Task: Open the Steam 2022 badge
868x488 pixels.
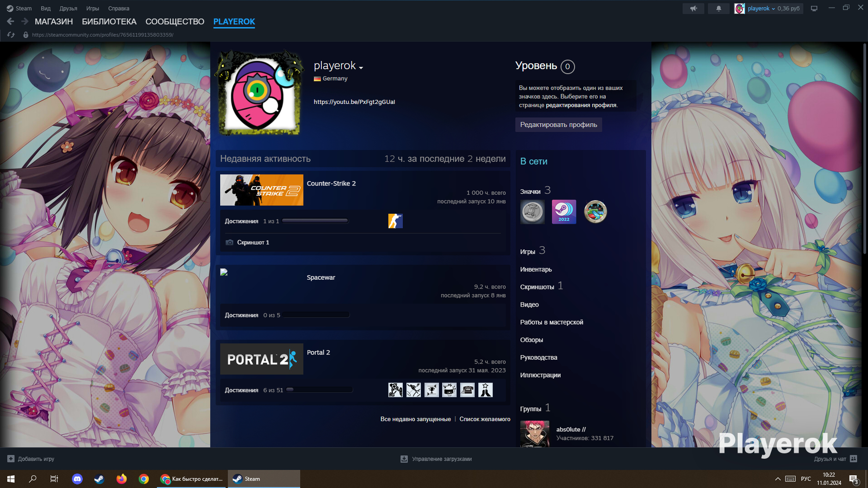Action: (x=564, y=212)
